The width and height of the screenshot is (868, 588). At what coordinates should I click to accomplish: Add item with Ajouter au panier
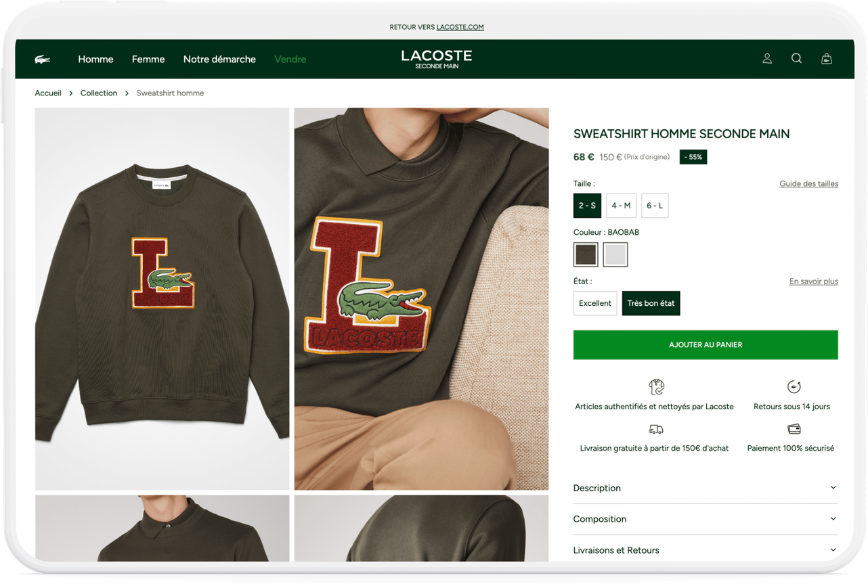pyautogui.click(x=706, y=345)
